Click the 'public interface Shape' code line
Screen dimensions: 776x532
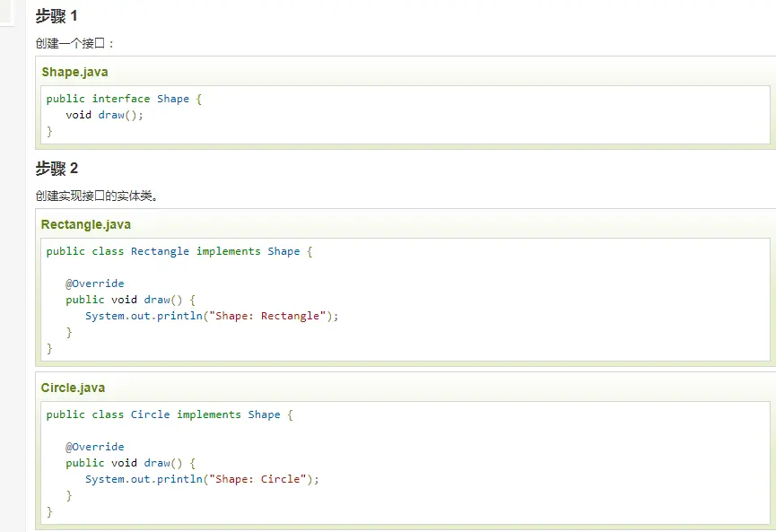coord(124,99)
